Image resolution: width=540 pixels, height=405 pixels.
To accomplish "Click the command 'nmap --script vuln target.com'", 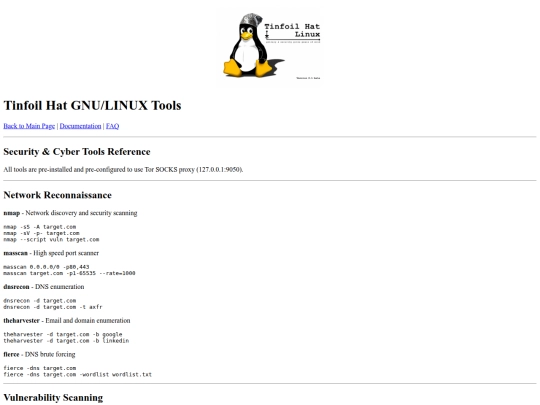I will click(x=51, y=239).
